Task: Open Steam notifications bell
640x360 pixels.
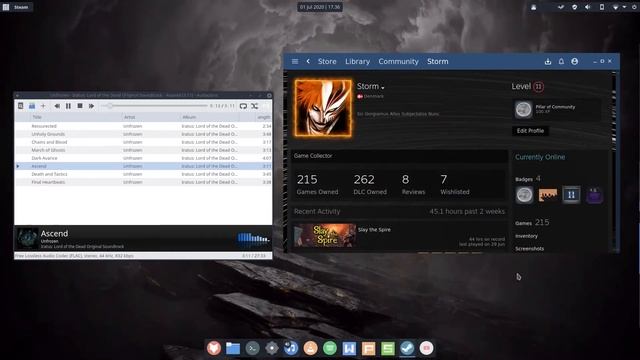Action: 561,61
